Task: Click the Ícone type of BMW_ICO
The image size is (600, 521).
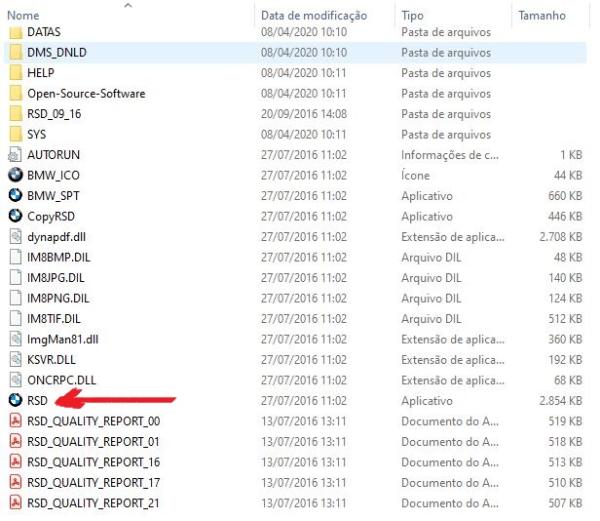Action: click(x=415, y=175)
